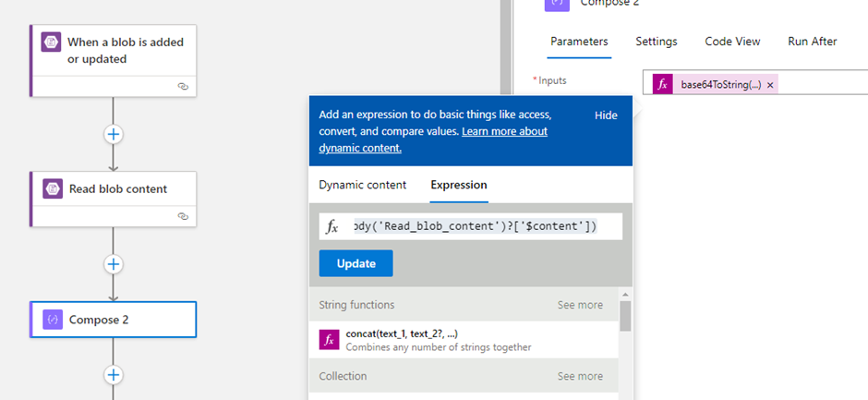Viewport: 868px width, 400px height.
Task: Click the expression input field
Action: click(x=471, y=226)
